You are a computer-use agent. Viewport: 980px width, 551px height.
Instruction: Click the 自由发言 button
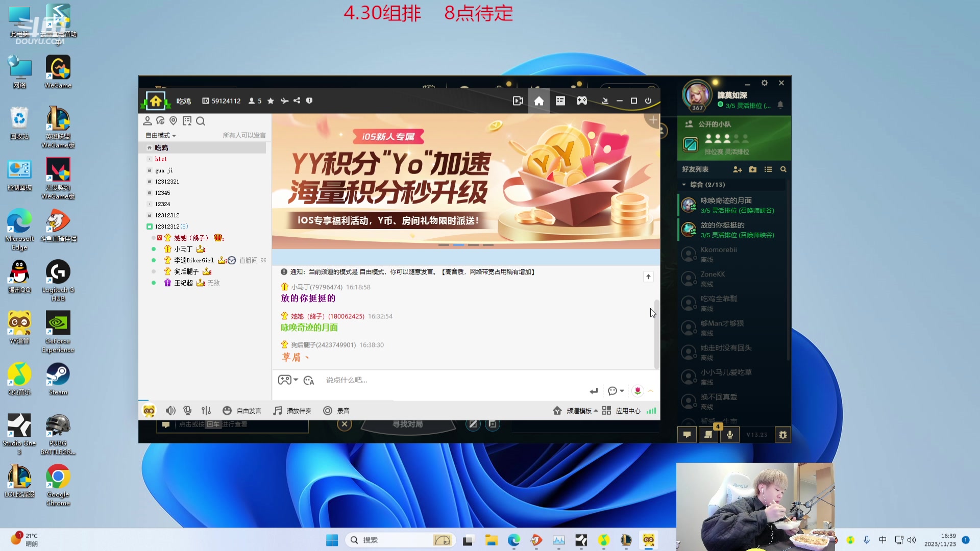click(242, 411)
